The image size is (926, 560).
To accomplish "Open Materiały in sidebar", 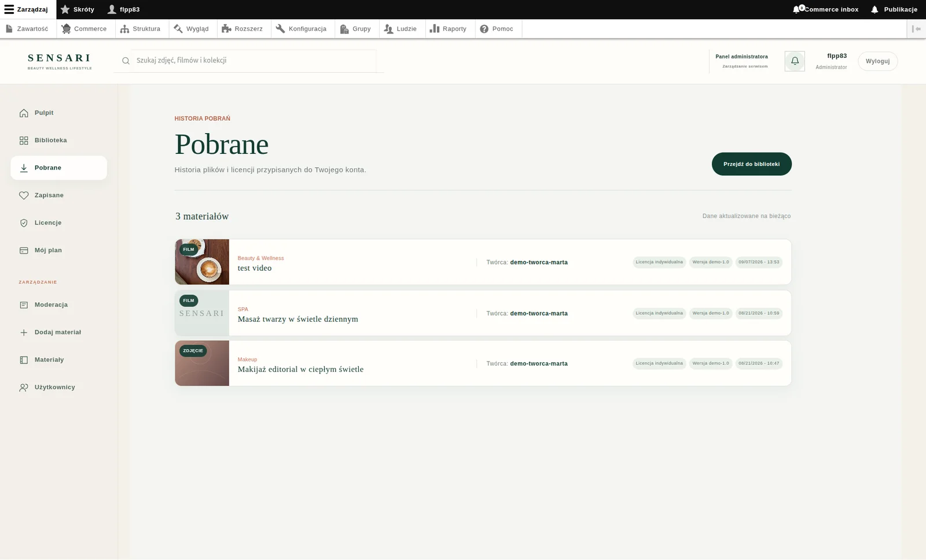I will 59,360.
